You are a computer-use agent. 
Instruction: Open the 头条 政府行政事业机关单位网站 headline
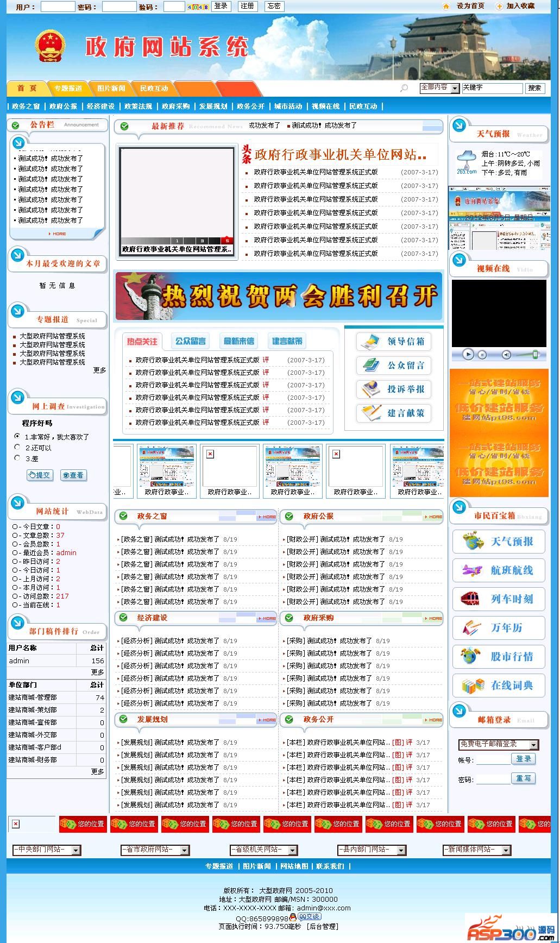click(x=339, y=155)
